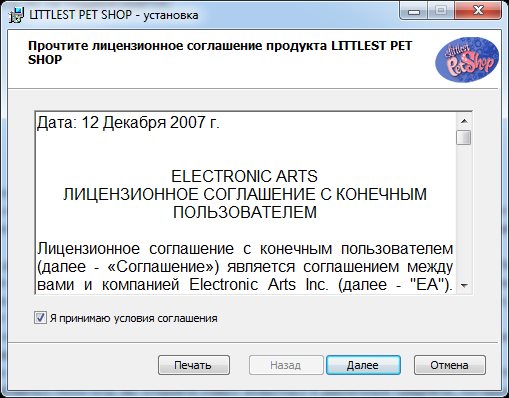Click the installer icon in the title bar

16,15
